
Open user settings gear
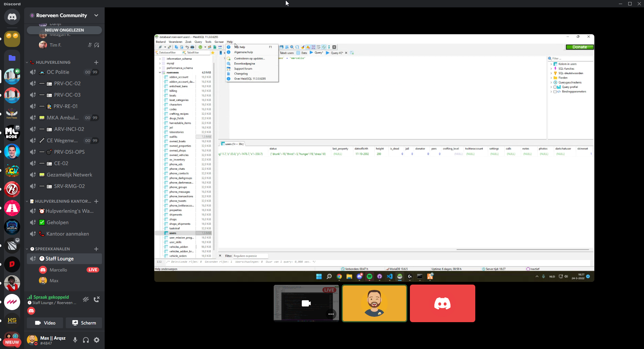coord(97,340)
